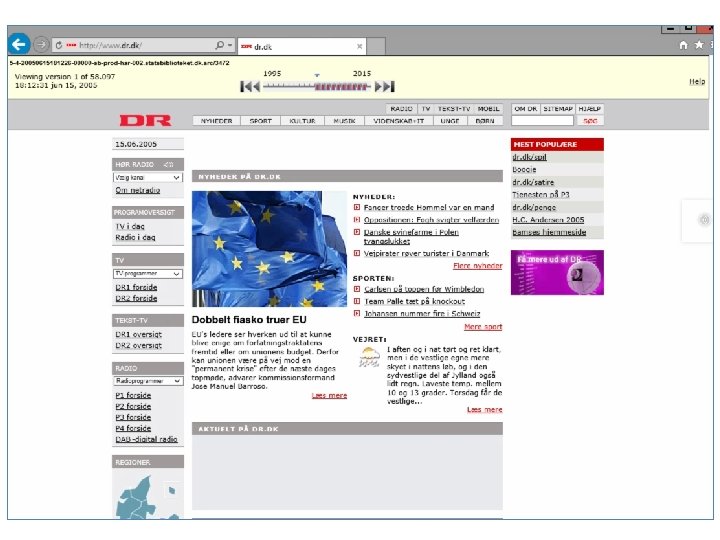Open the Om netradio link

tap(137, 190)
